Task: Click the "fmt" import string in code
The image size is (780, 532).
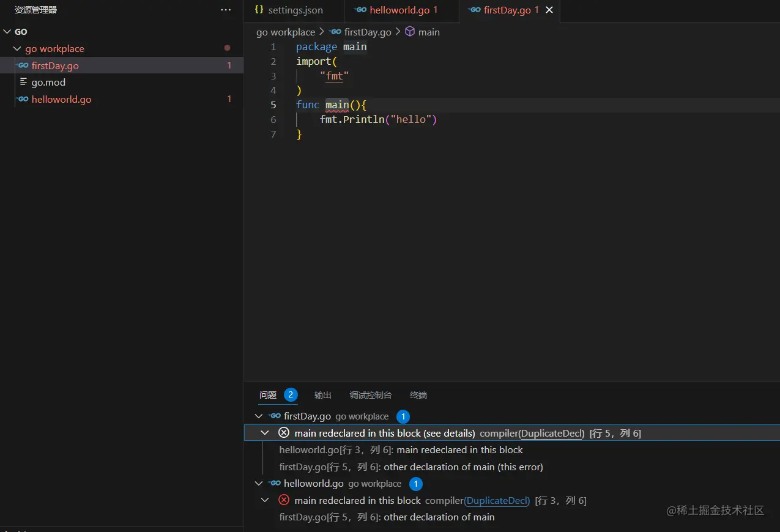Action: [x=335, y=76]
